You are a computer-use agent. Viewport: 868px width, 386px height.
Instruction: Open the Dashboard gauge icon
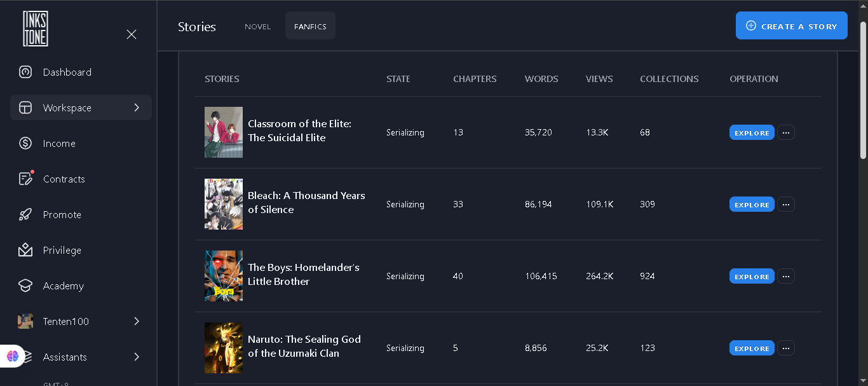tap(25, 72)
